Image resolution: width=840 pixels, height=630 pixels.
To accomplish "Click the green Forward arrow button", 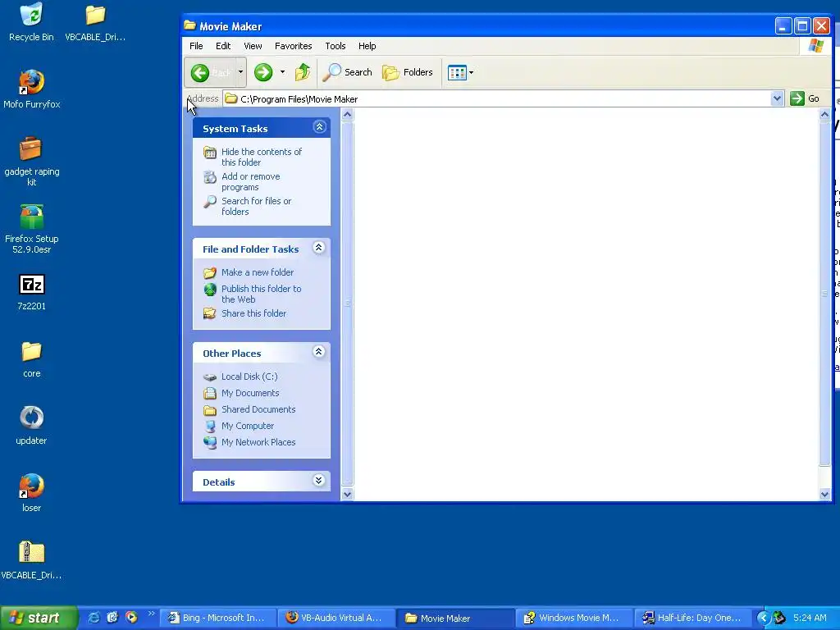I will 263,72.
